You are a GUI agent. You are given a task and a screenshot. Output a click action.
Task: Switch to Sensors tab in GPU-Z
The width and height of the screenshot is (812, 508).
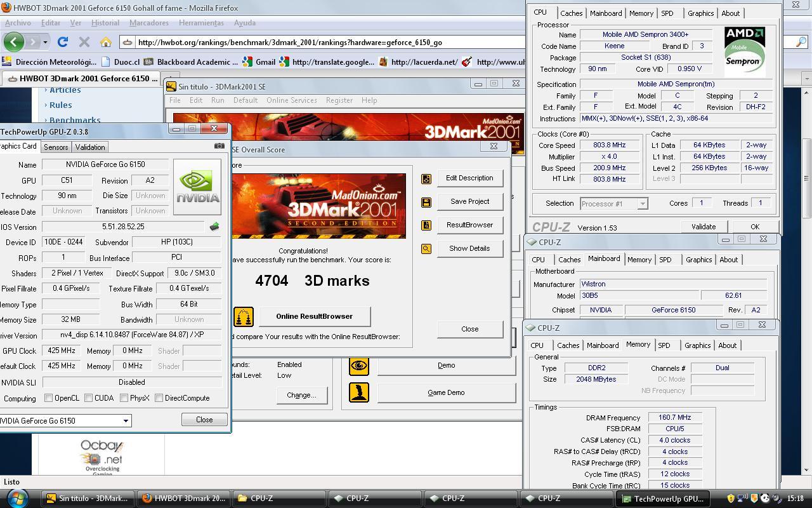pos(56,147)
